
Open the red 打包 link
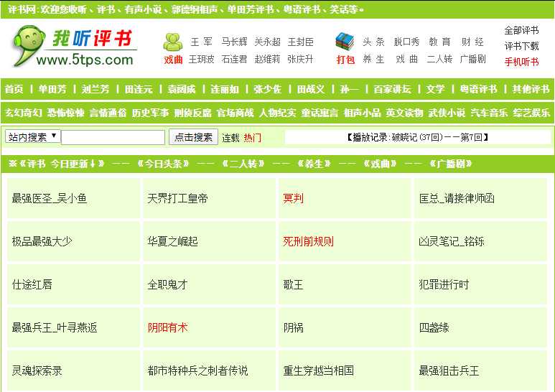click(345, 60)
